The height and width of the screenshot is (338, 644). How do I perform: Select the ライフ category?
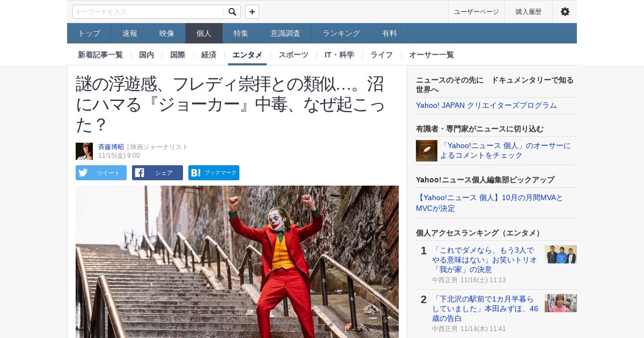[382, 55]
